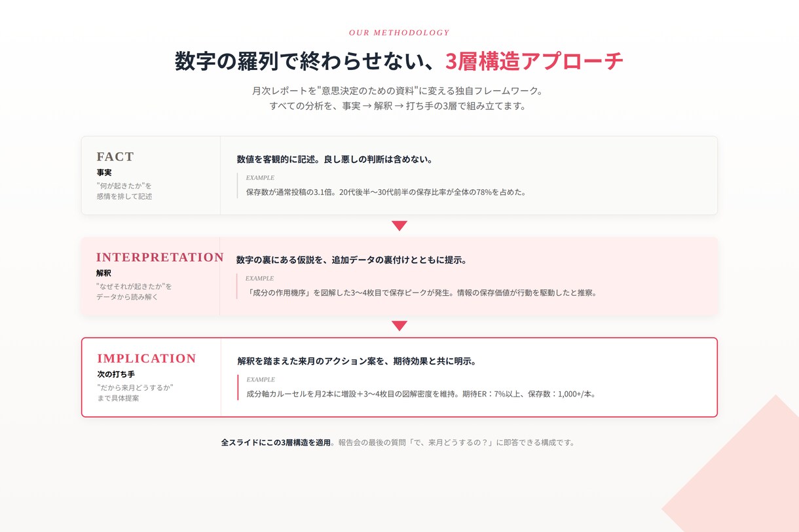Click the 解釈 label under INTERPRETATION
Screen dimensions: 799x532
click(103, 274)
